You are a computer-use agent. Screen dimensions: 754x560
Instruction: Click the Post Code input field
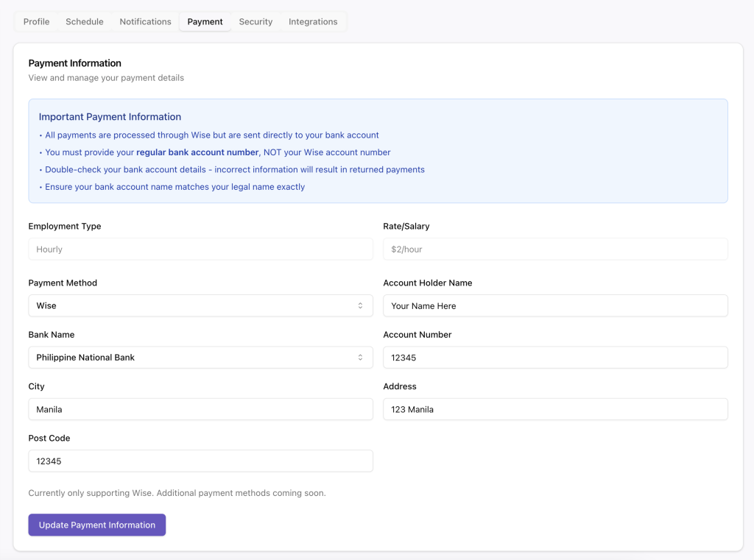click(x=200, y=461)
